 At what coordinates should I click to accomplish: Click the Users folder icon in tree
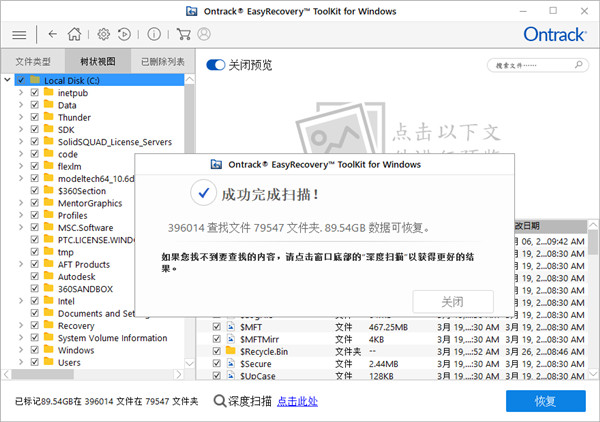(49, 362)
